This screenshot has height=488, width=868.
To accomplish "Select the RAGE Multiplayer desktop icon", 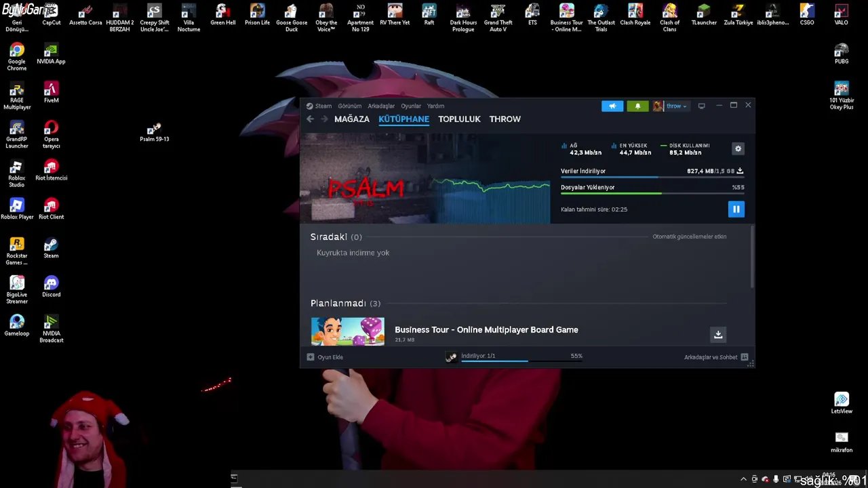I will point(17,96).
